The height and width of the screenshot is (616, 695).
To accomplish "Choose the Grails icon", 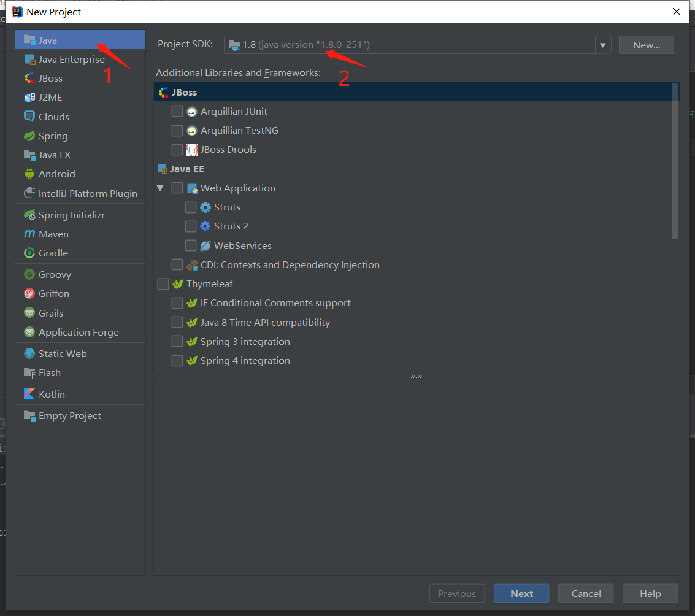I will 29,313.
